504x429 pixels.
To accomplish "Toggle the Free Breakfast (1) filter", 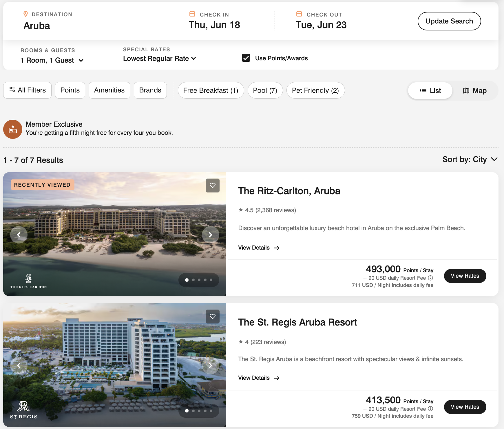I will 211,90.
